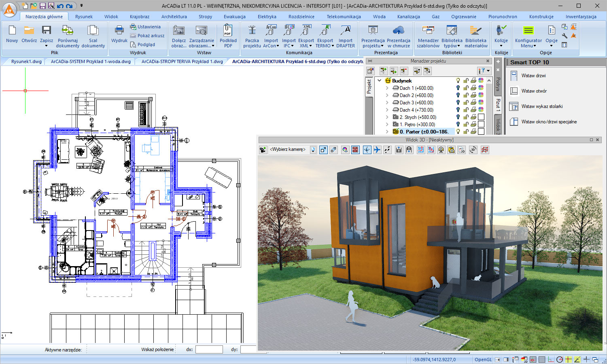Click Prezentacja w chmurze icon
The height and width of the screenshot is (364, 607).
tap(398, 31)
